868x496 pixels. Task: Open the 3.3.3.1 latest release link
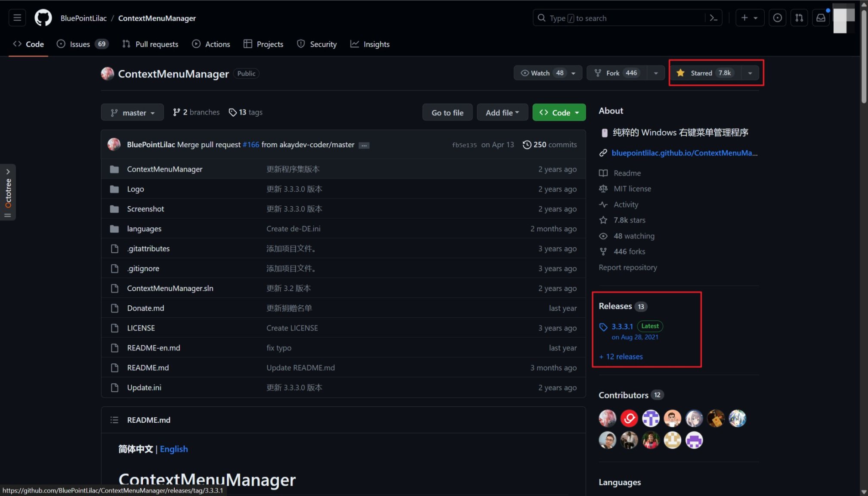622,326
